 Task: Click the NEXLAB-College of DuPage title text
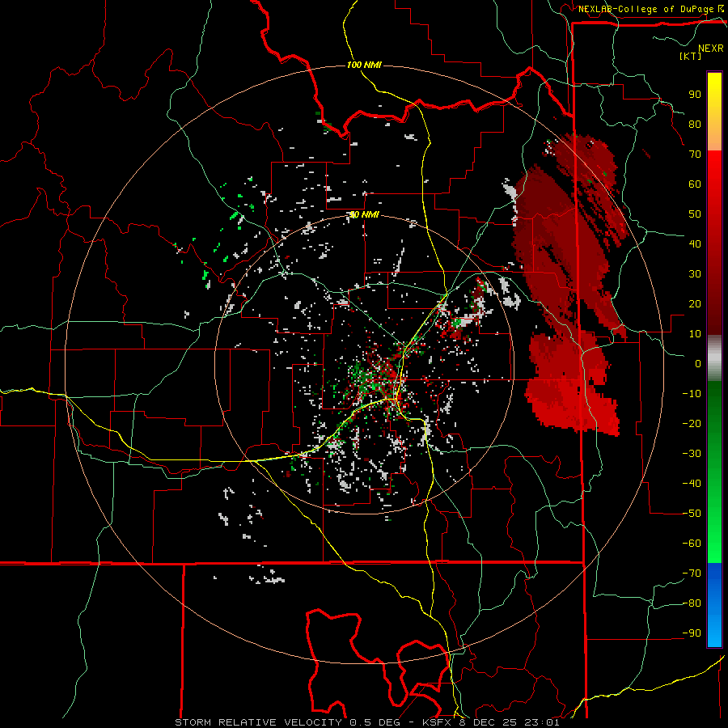click(645, 9)
